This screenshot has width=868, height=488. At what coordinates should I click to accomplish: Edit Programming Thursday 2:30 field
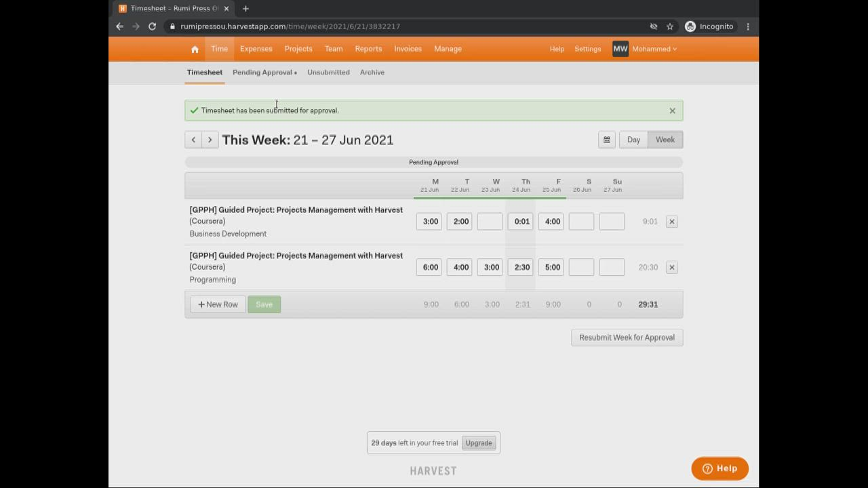click(x=520, y=267)
